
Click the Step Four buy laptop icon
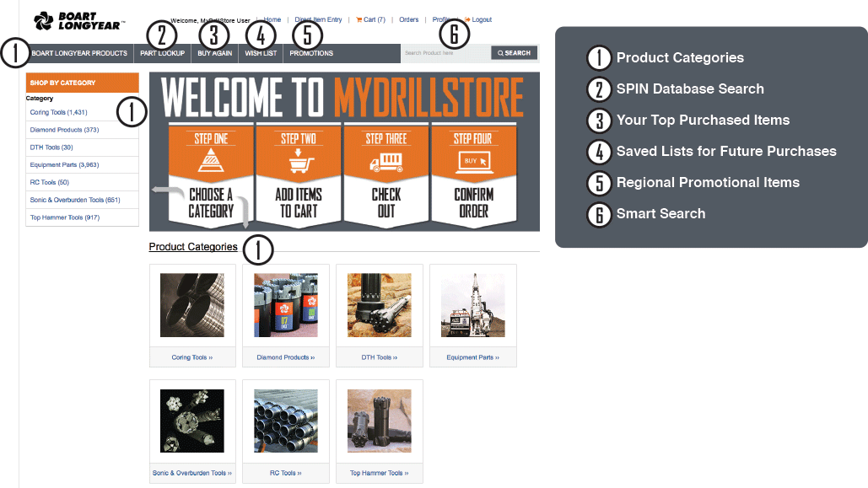pyautogui.click(x=474, y=162)
